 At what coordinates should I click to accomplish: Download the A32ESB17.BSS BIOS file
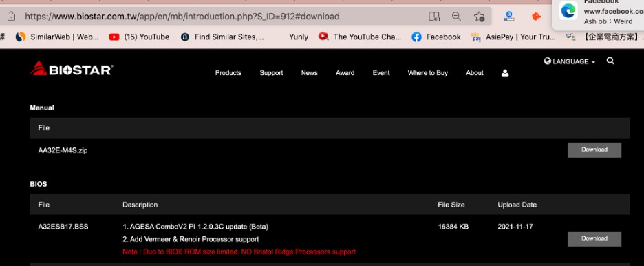click(594, 239)
